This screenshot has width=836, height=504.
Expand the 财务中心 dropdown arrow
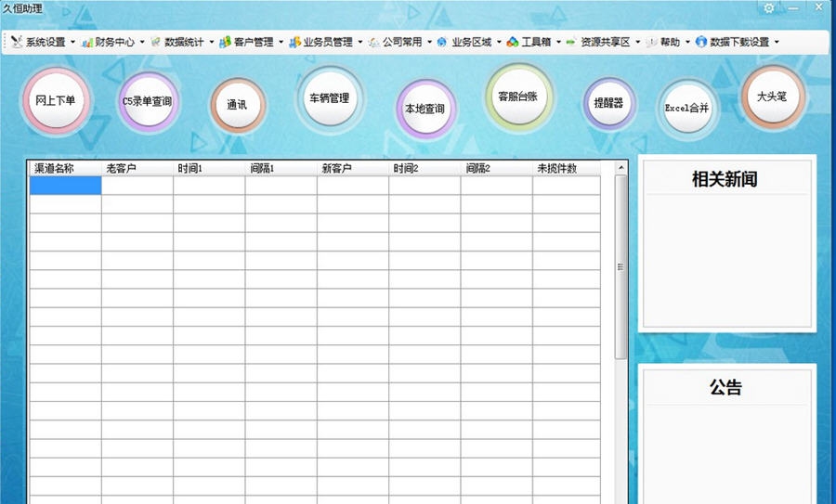point(142,42)
